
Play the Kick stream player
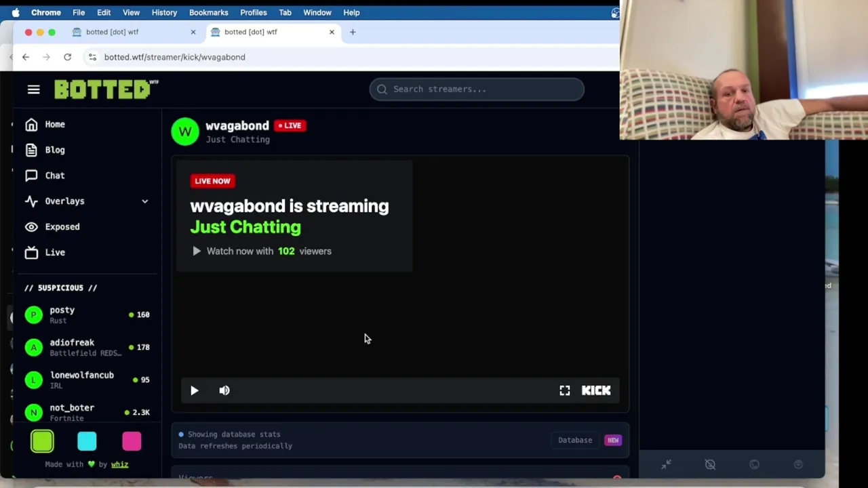tap(195, 391)
